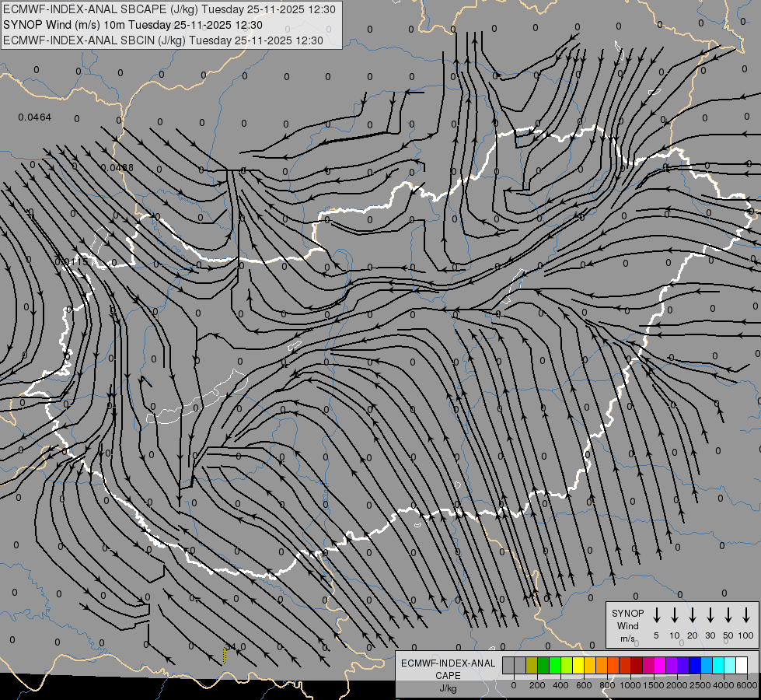The width and height of the screenshot is (761, 700).
Task: Pick the olive swatch on the CAPE scale
Action: click(x=532, y=665)
